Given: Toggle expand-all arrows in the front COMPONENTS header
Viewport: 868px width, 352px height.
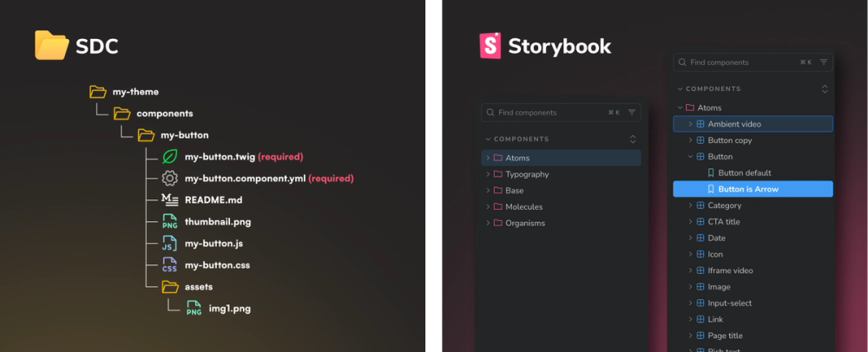Looking at the screenshot, I should 825,89.
